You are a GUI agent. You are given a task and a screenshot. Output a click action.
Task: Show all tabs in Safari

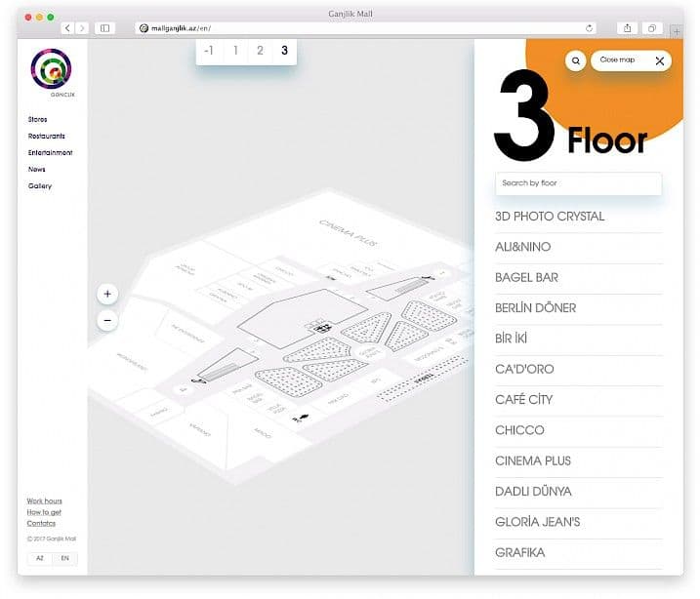tap(652, 28)
